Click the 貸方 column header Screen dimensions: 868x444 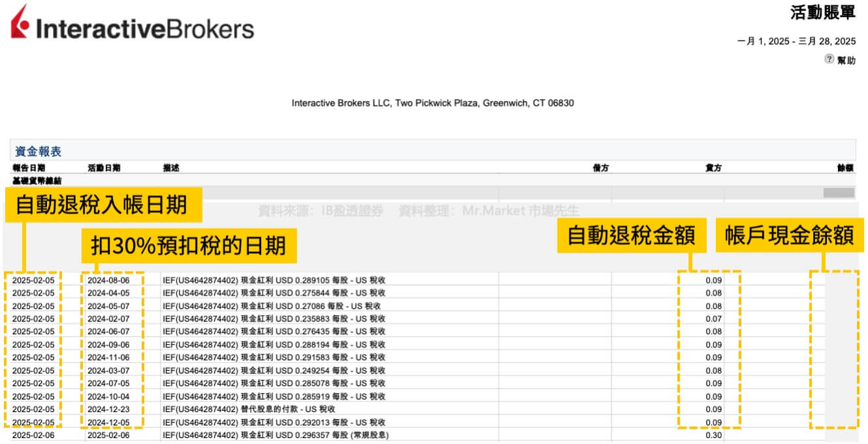point(713,168)
